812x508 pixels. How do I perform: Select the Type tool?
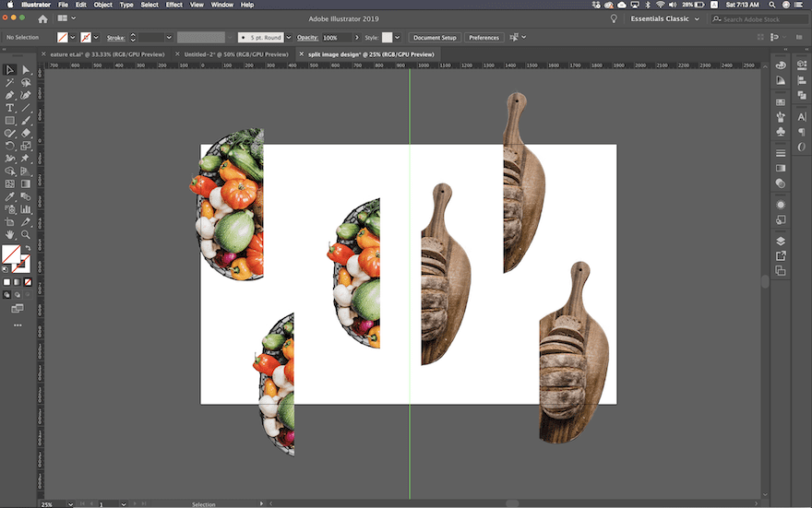pyautogui.click(x=10, y=108)
